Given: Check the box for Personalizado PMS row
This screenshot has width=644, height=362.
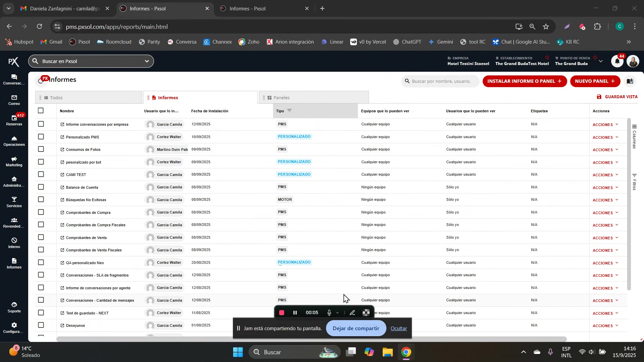Looking at the screenshot, I should click(x=41, y=137).
